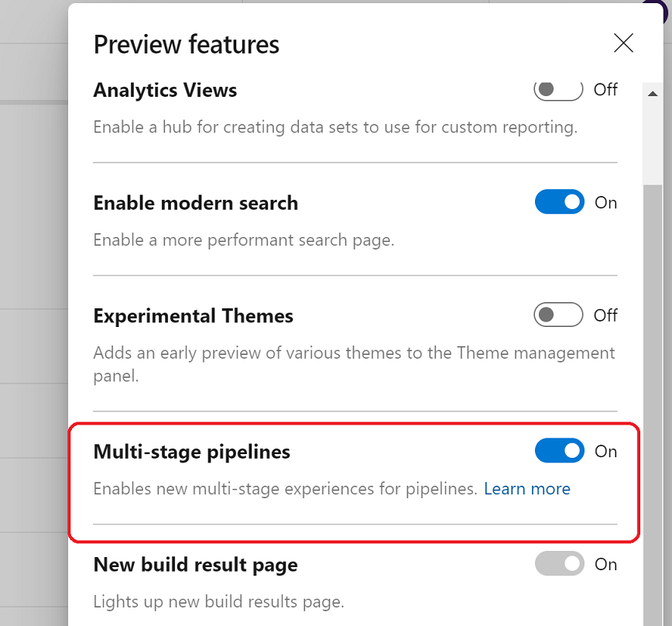Enable Experimental Themes
The image size is (672, 626).
(x=558, y=315)
